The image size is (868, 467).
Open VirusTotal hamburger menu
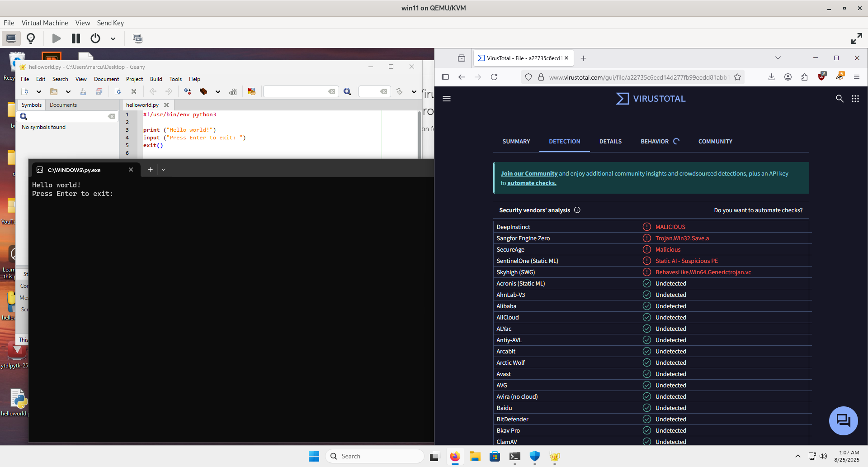447,99
